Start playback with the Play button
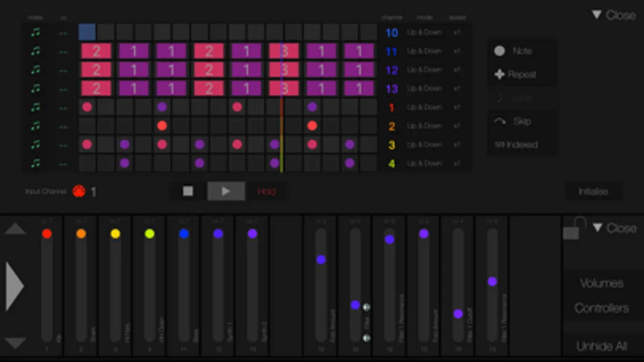Screen dimensions: 644x362 (226, 191)
